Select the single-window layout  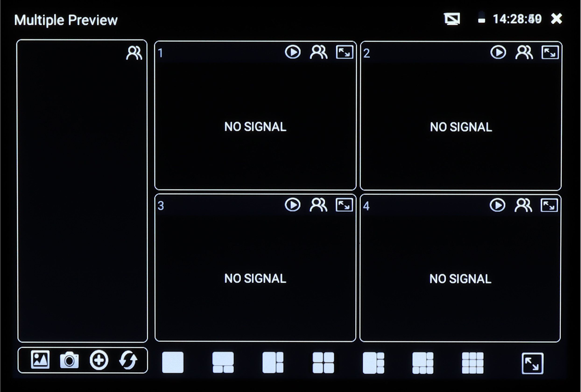pyautogui.click(x=173, y=363)
